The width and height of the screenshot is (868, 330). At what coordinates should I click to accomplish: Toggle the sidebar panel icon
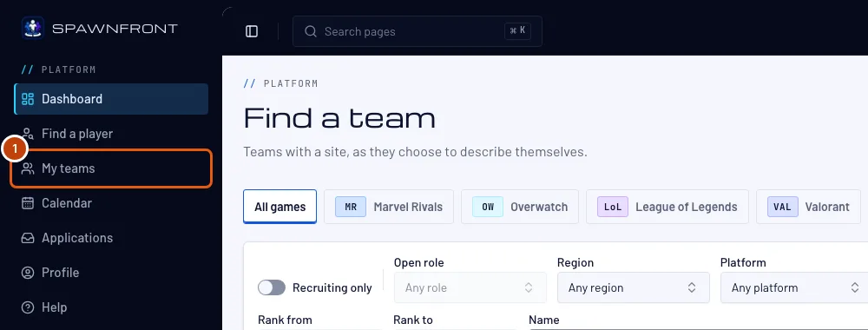click(x=252, y=31)
